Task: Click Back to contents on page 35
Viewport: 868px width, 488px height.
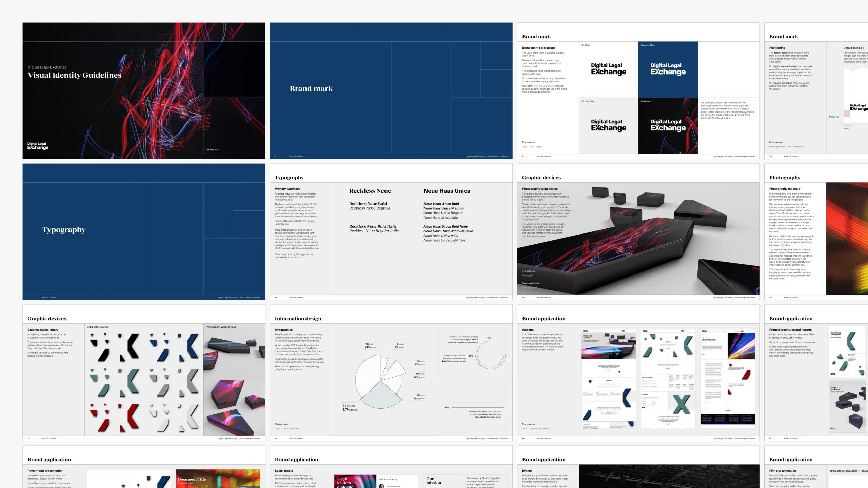Action: 296,439
